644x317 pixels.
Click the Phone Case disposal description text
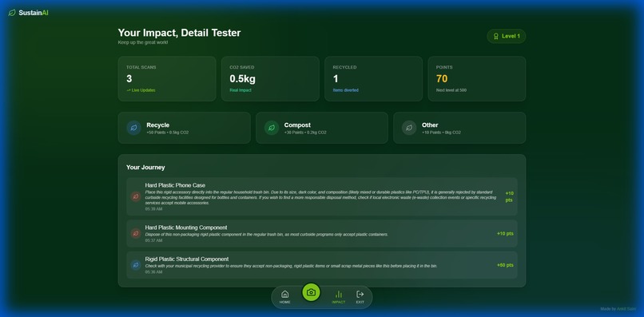point(320,197)
